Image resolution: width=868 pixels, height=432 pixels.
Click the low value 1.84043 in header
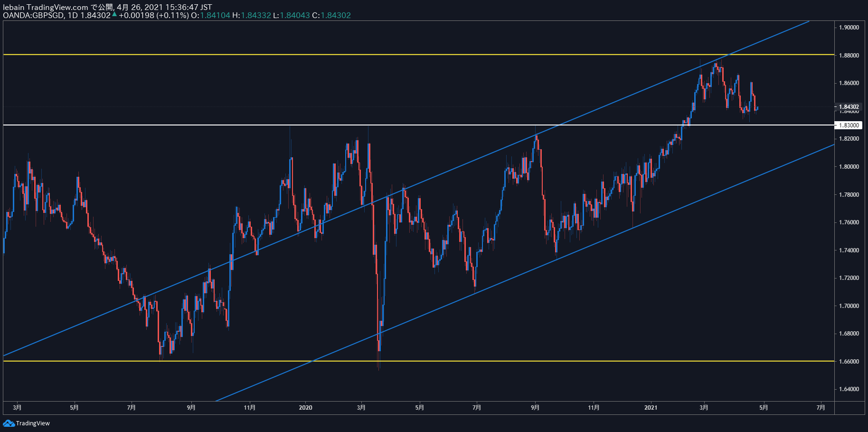point(295,15)
